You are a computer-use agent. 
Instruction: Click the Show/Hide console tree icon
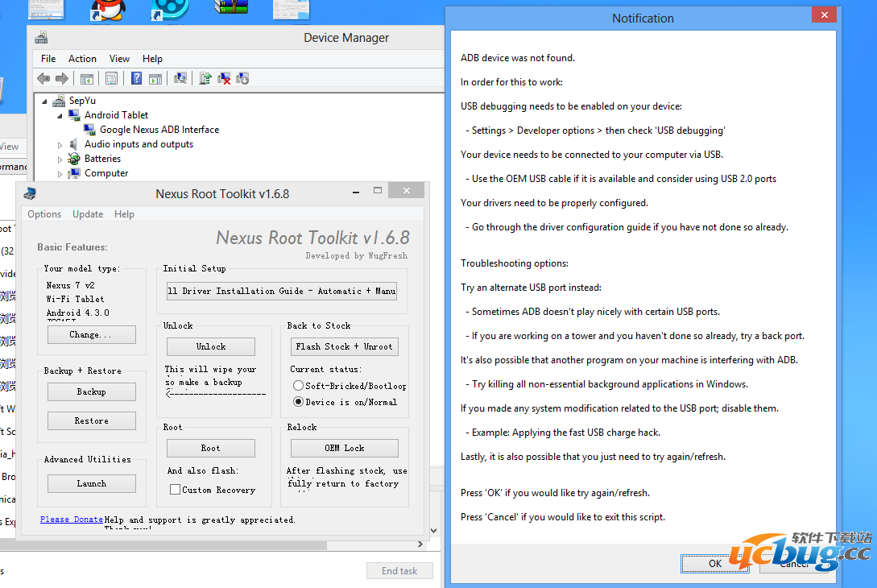point(86,77)
